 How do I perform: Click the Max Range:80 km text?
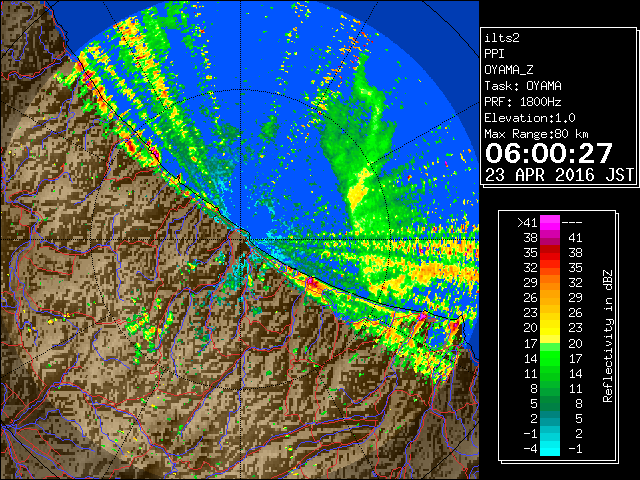tap(536, 134)
